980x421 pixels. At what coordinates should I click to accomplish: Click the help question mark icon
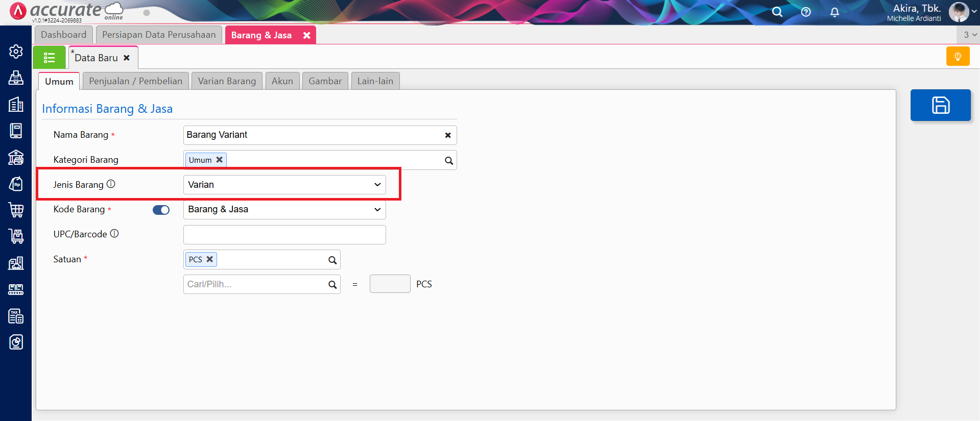[806, 12]
